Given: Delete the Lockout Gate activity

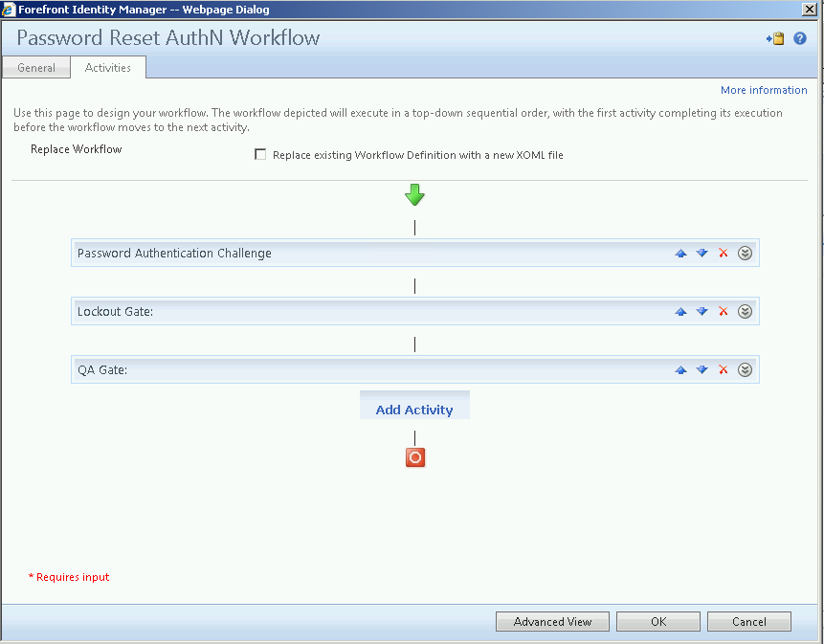Looking at the screenshot, I should tap(724, 311).
